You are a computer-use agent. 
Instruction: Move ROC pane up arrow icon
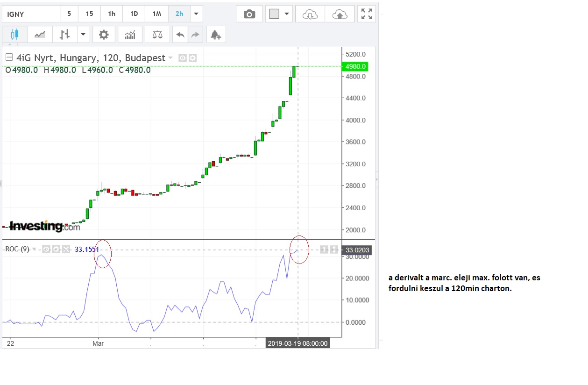(x=324, y=250)
